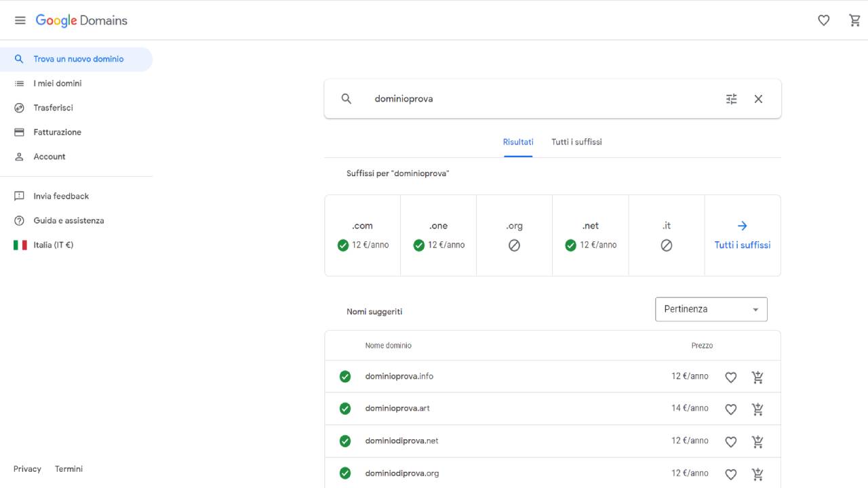Open search filter options in the search bar
This screenshot has height=488, width=868.
pyautogui.click(x=731, y=98)
